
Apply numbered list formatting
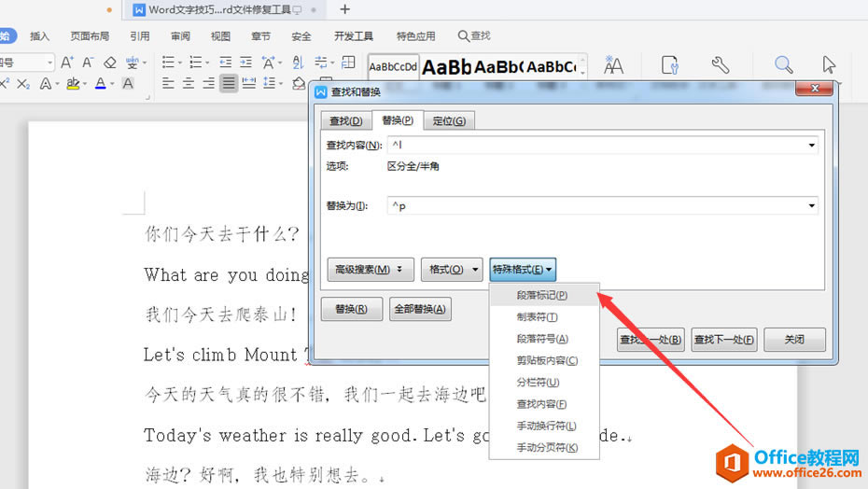(x=195, y=62)
